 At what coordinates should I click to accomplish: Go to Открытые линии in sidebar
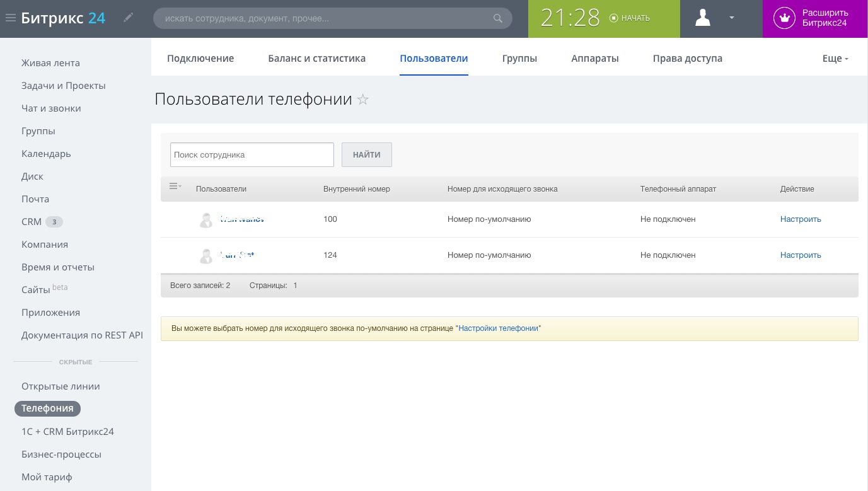click(x=61, y=386)
